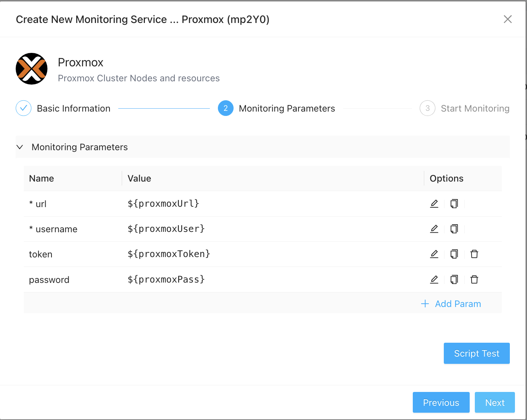The width and height of the screenshot is (527, 420).
Task: Delete the token parameter
Action: (x=474, y=254)
